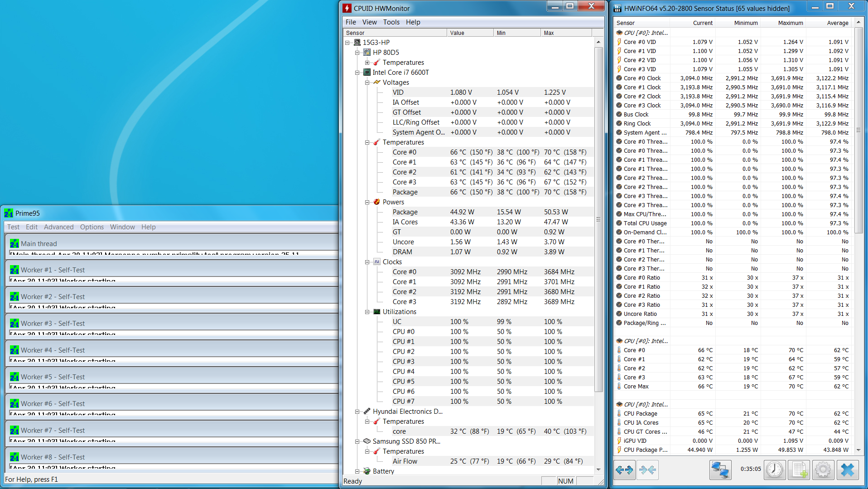Image resolution: width=868 pixels, height=489 pixels.
Task: Collapse the HP 80D5 tree node
Action: pos(357,53)
